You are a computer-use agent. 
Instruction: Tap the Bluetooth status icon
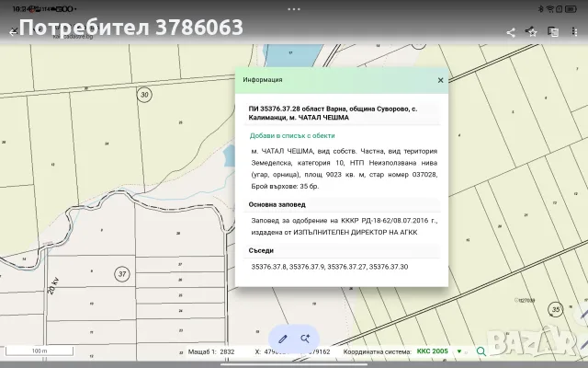click(540, 9)
